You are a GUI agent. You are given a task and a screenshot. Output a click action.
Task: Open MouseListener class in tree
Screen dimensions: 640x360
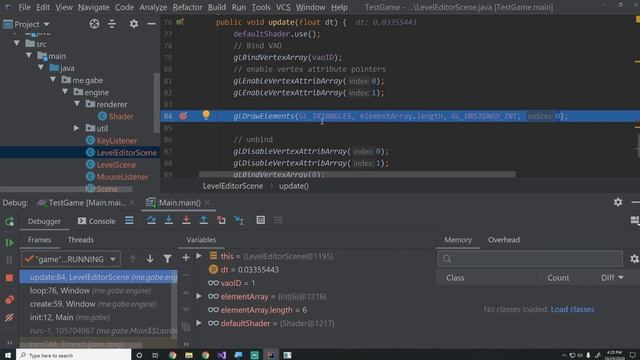[x=122, y=177]
